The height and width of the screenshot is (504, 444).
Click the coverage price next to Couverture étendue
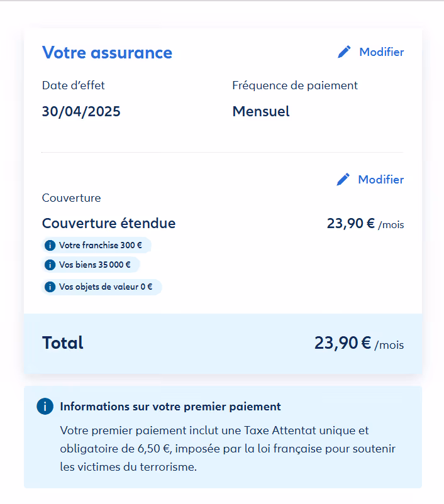(x=365, y=224)
